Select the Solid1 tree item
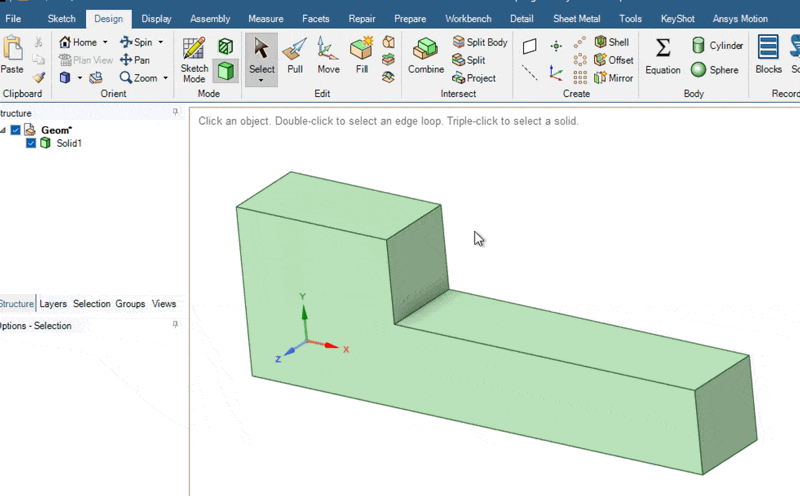800x496 pixels. pos(69,143)
